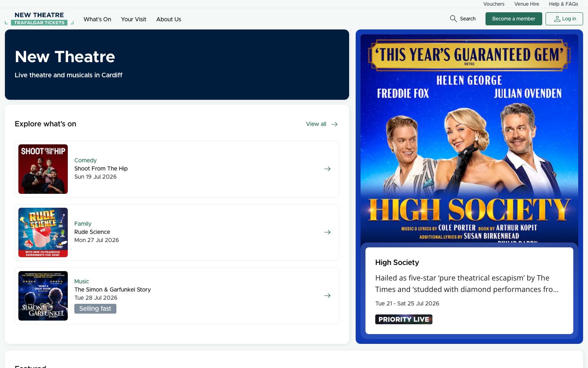Click the person icon in Log in

point(557,19)
